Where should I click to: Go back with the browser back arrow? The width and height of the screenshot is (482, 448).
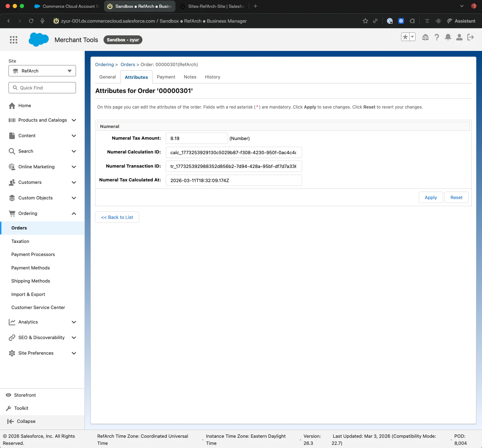tap(8, 21)
